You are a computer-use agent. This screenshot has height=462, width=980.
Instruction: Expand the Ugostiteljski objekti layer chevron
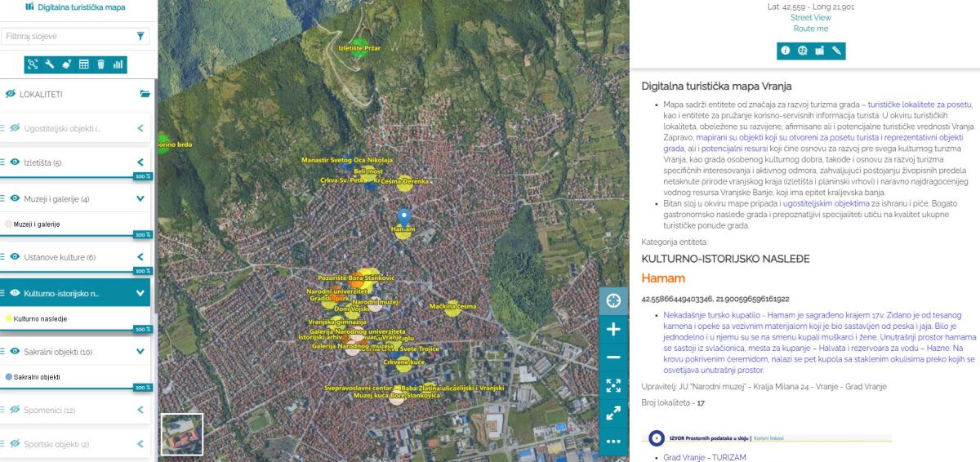click(x=140, y=128)
